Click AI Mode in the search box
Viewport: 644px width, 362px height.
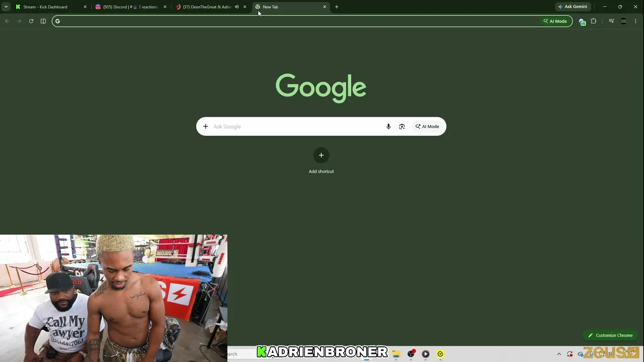click(x=427, y=127)
